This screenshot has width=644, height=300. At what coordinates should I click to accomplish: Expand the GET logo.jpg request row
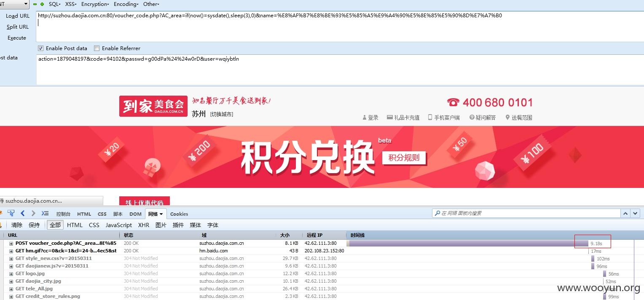[11, 274]
